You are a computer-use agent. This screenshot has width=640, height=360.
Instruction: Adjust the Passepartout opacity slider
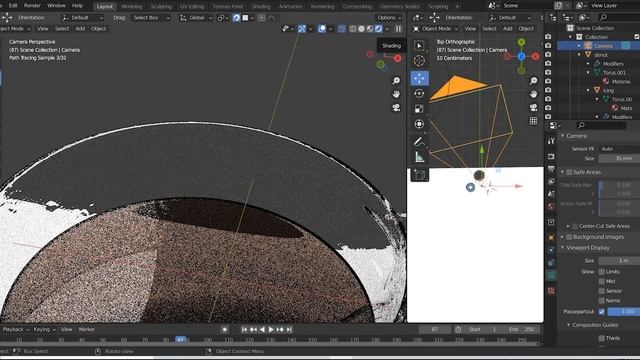tap(624, 311)
